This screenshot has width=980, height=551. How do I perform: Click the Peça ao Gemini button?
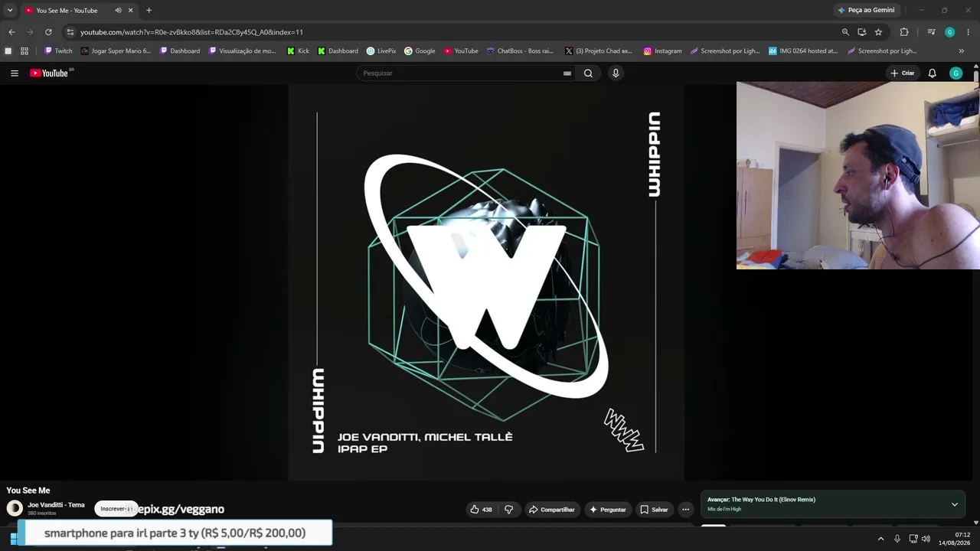tap(866, 10)
